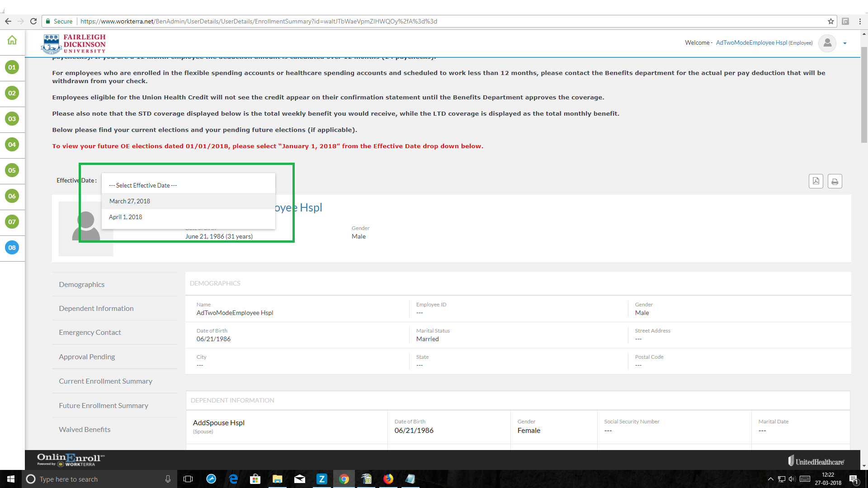
Task: Click the browser extension icon beside star
Action: click(845, 21)
